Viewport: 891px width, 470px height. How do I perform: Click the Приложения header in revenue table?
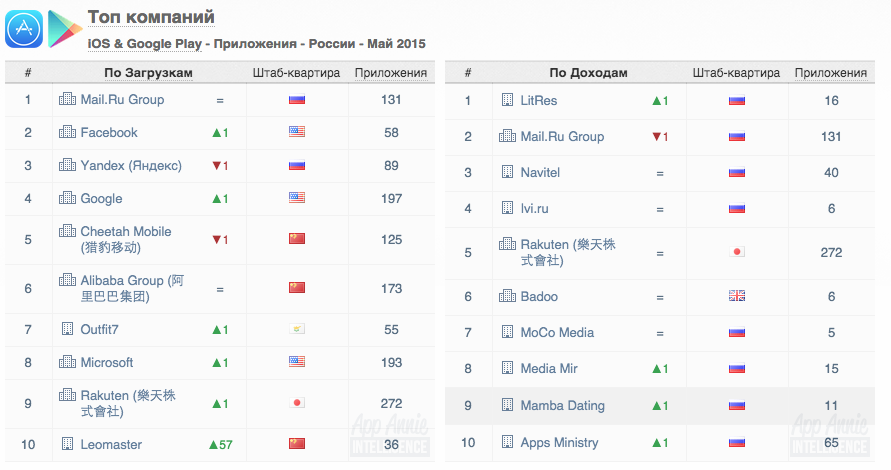(x=830, y=73)
